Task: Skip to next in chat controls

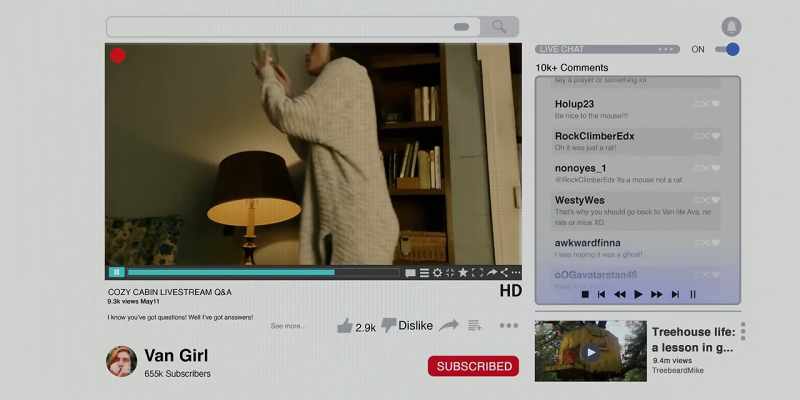Action: 675,294
